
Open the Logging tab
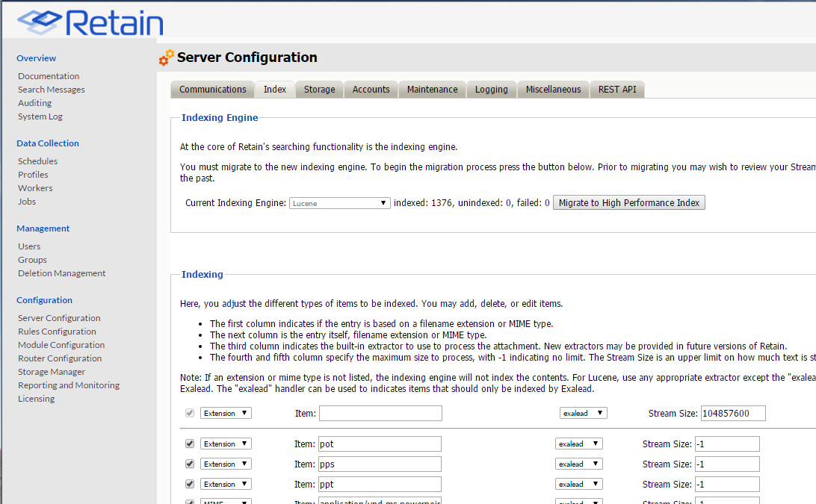click(x=491, y=90)
